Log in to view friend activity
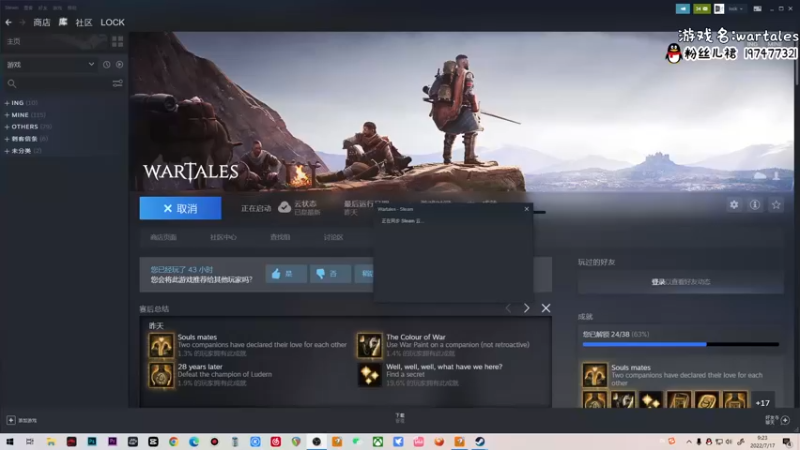800x450 pixels. (681, 282)
